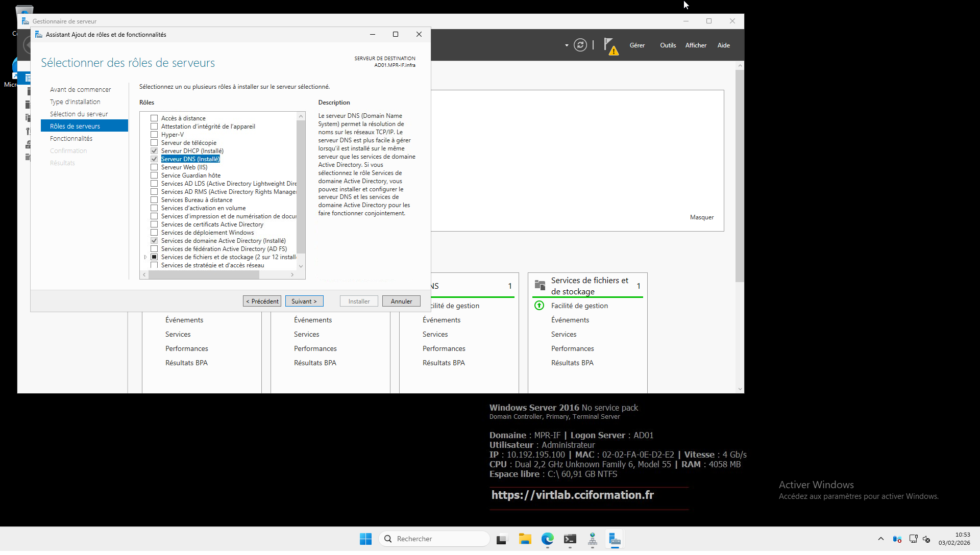Show hidden system tray icons chevron
The image size is (980, 555).
pyautogui.click(x=880, y=539)
